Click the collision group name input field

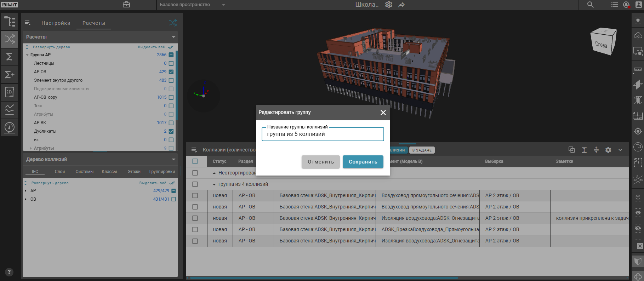(323, 134)
